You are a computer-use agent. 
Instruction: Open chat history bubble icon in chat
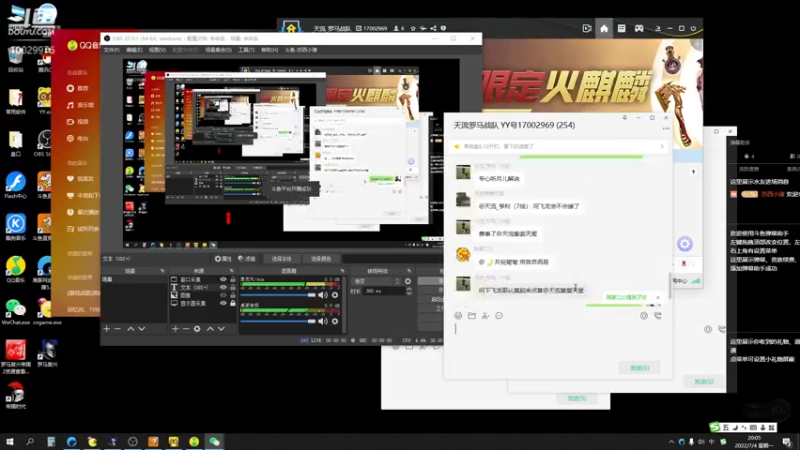tap(498, 316)
